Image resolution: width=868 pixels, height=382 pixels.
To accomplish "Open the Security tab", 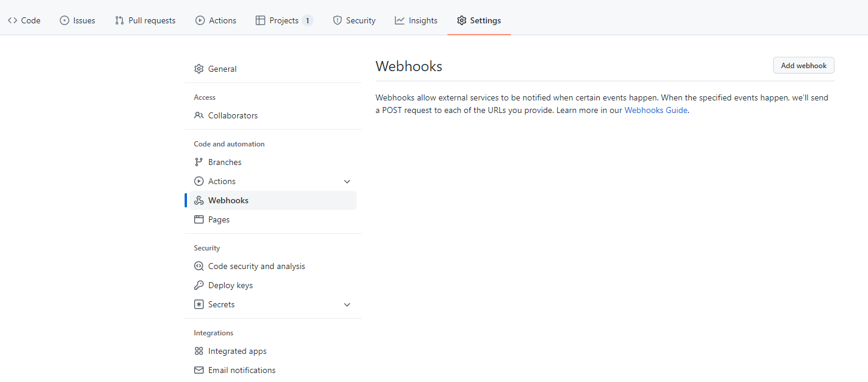I will pyautogui.click(x=354, y=20).
